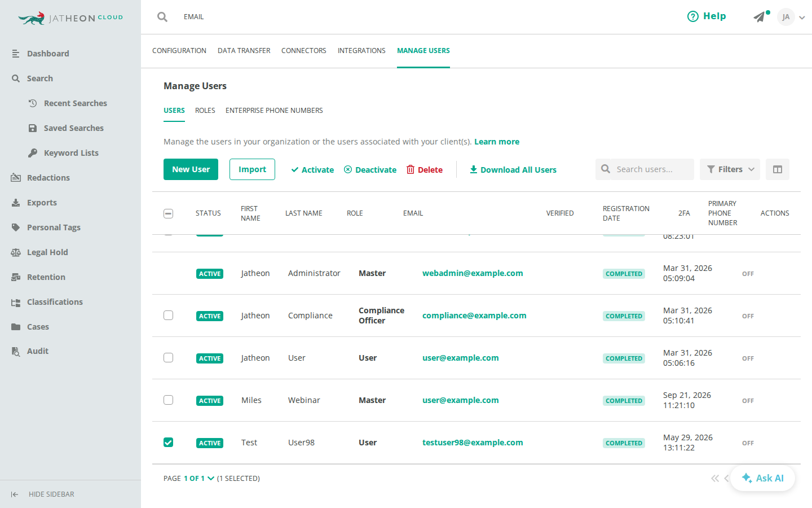Expand the account menu chevron beside JA

(x=802, y=17)
